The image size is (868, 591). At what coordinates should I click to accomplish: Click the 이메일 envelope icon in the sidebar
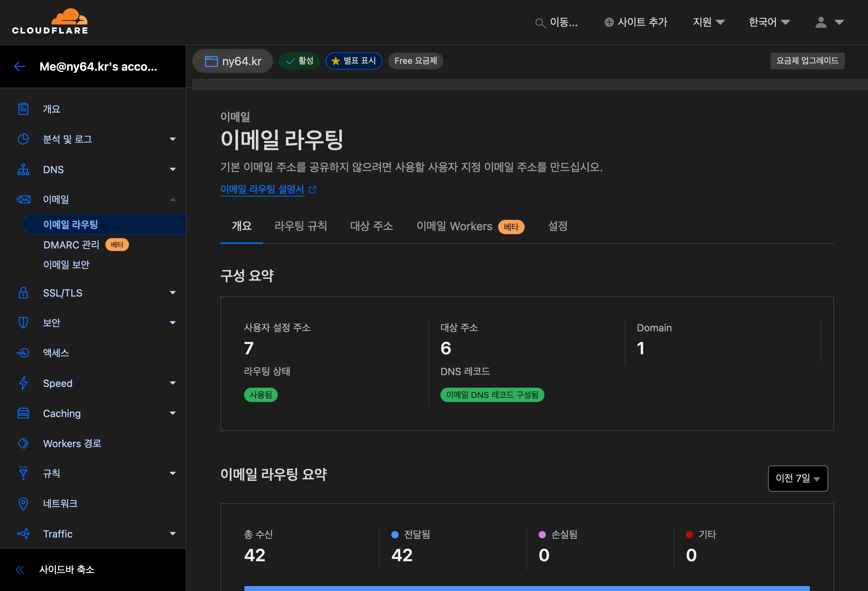23,199
